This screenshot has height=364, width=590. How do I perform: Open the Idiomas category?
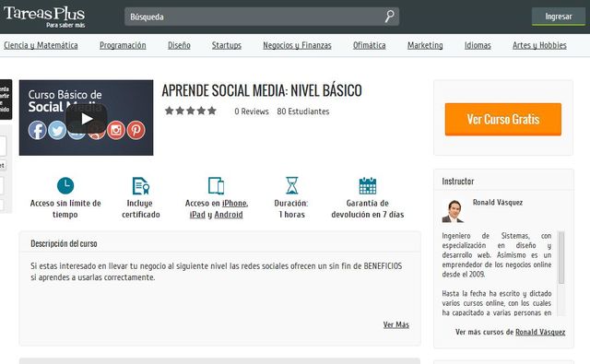[478, 45]
